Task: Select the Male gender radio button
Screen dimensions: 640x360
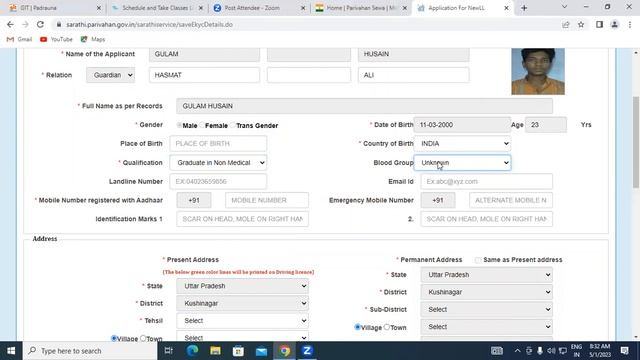Action: pos(179,125)
